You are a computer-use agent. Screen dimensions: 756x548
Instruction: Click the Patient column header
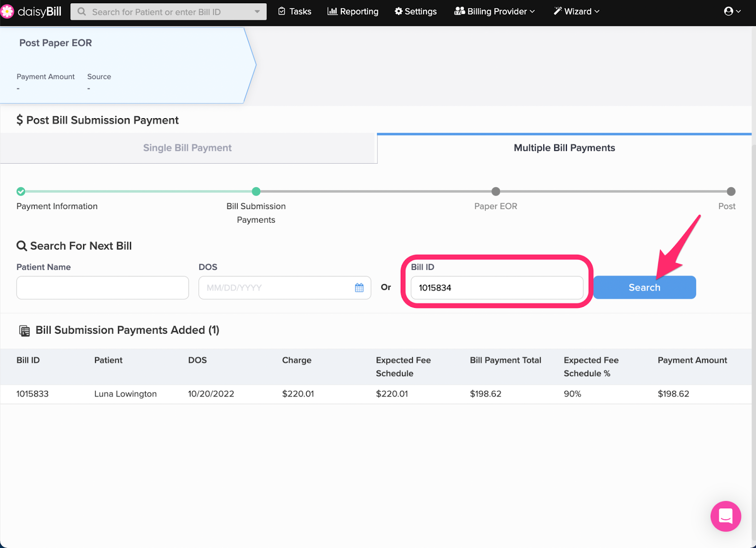click(108, 360)
